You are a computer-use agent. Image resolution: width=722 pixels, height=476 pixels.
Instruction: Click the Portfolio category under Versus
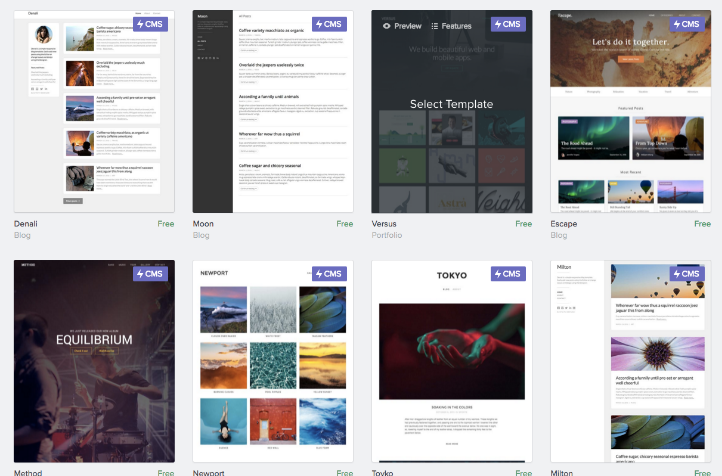click(x=387, y=235)
